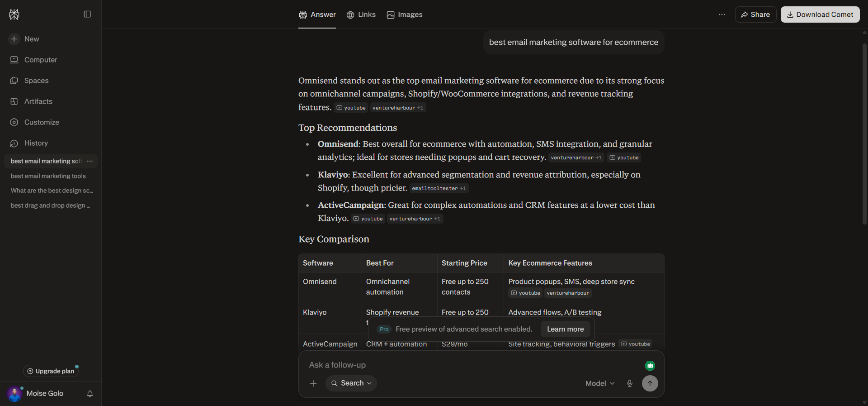Screen dimensions: 868x406
Task: Click the query bubble 'best email marketing software for ecommerce'
Action: [x=574, y=42]
